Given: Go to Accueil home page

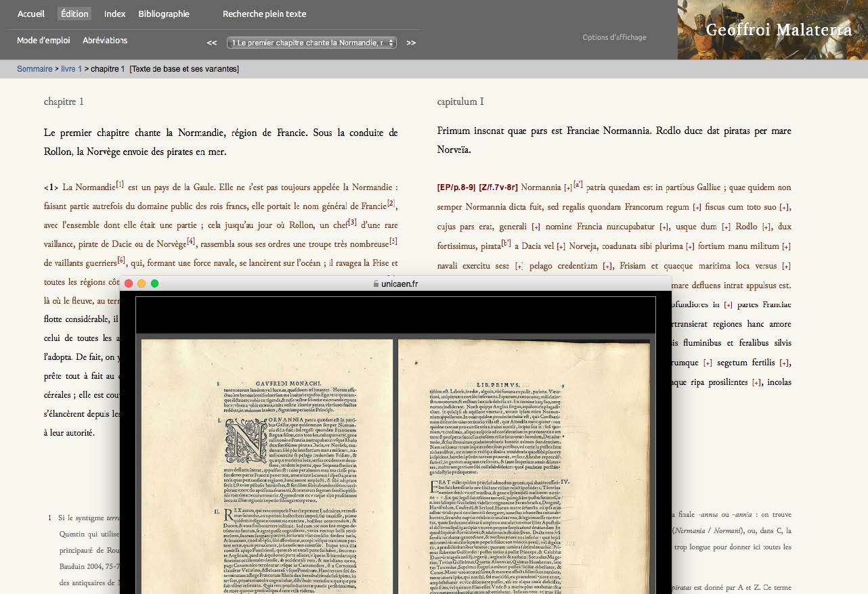Looking at the screenshot, I should coord(31,14).
